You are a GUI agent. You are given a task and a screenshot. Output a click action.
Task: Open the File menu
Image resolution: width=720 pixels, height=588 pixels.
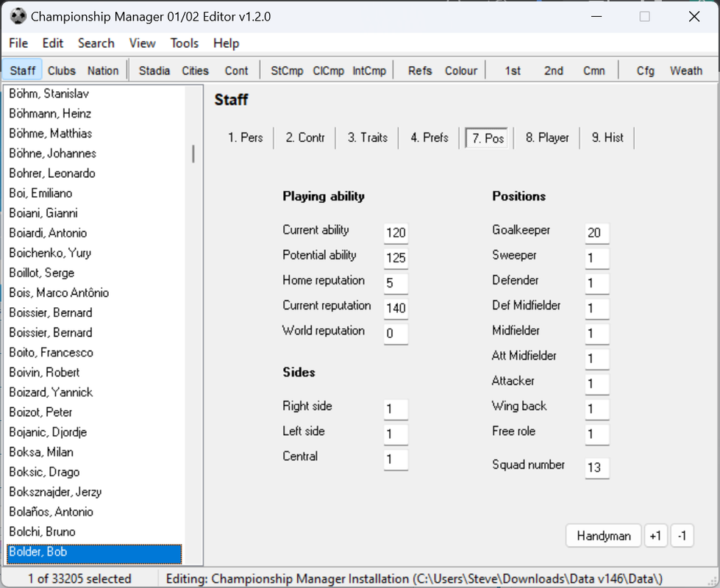pos(18,43)
